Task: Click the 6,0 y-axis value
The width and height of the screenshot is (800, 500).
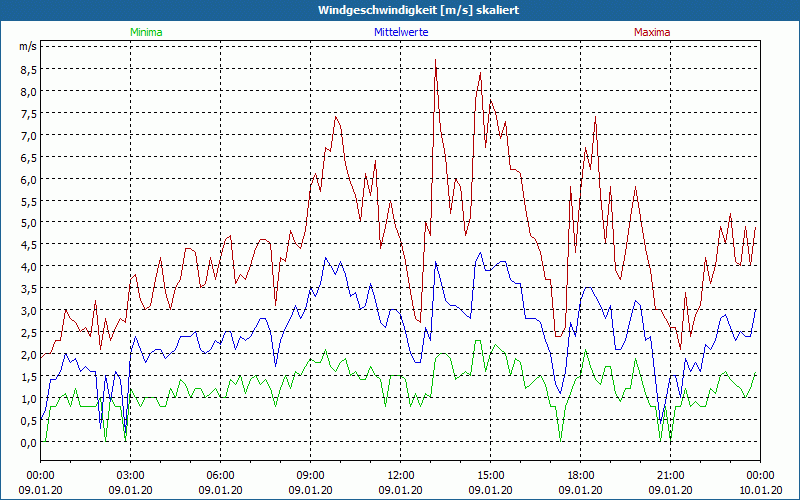Action: pyautogui.click(x=28, y=180)
